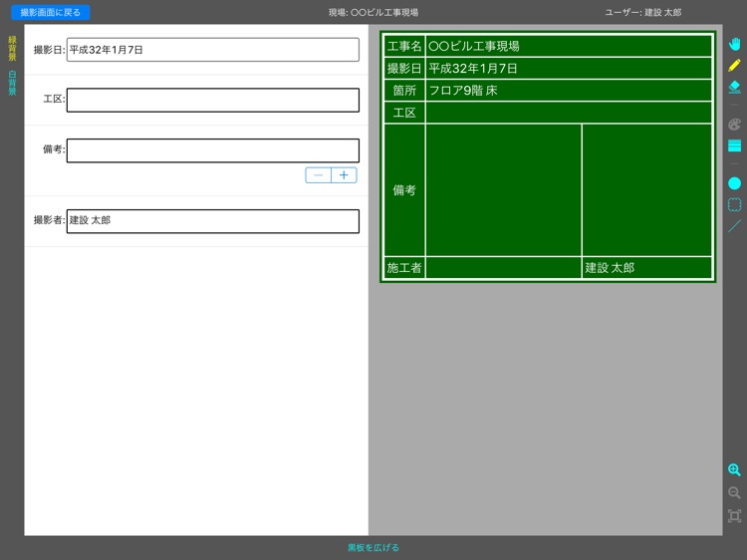Select the straight line tool
This screenshot has width=747, height=560.
click(x=734, y=226)
